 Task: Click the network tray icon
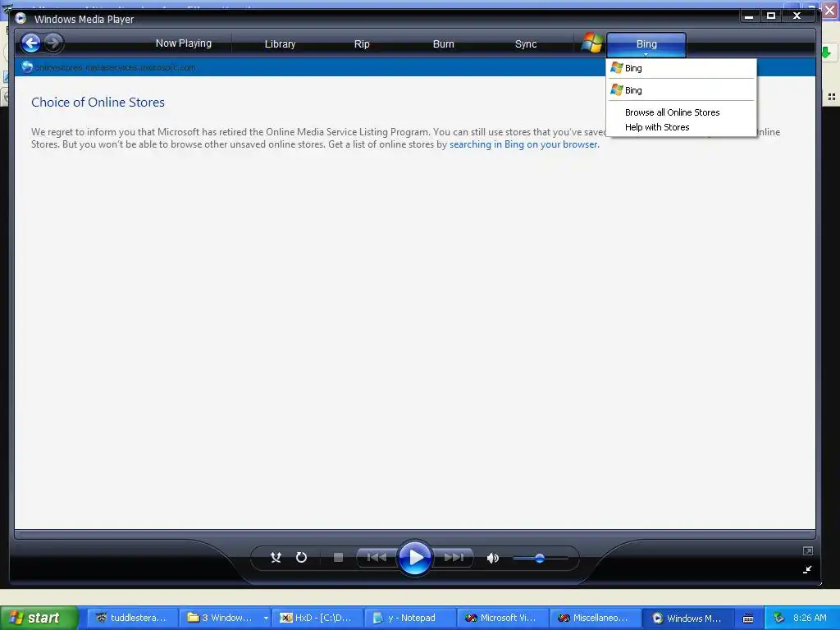point(779,618)
